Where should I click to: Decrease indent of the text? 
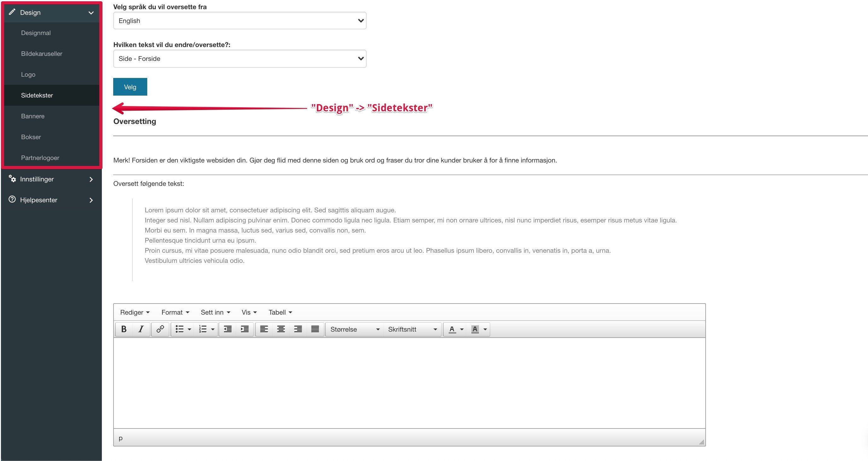coord(228,329)
